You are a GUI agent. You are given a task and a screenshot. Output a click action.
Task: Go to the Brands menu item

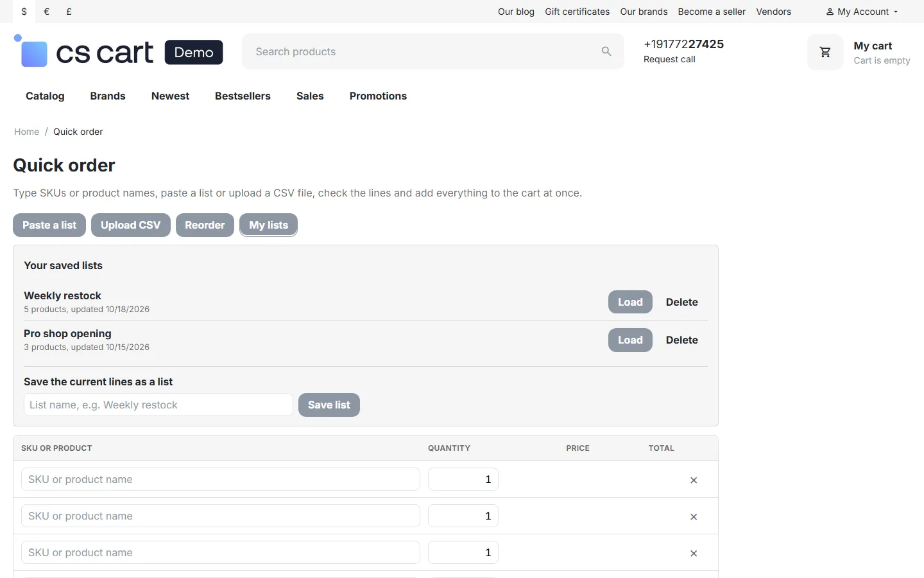[108, 96]
